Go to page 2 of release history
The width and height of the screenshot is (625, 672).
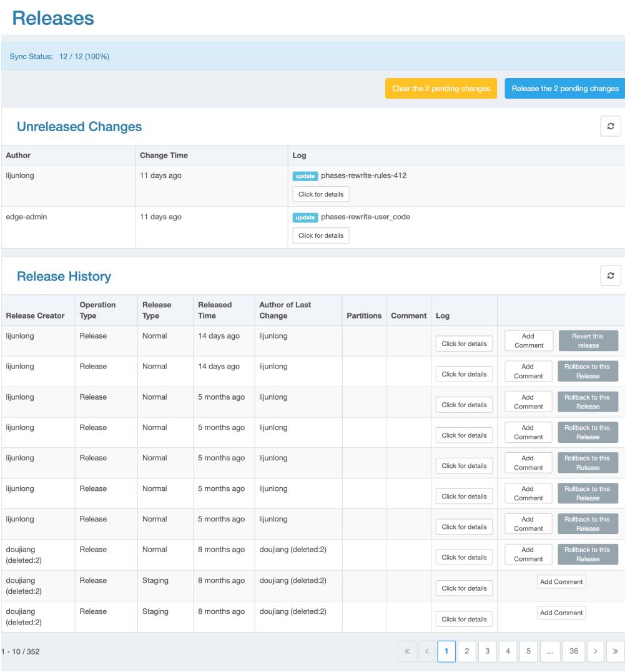pyautogui.click(x=467, y=651)
